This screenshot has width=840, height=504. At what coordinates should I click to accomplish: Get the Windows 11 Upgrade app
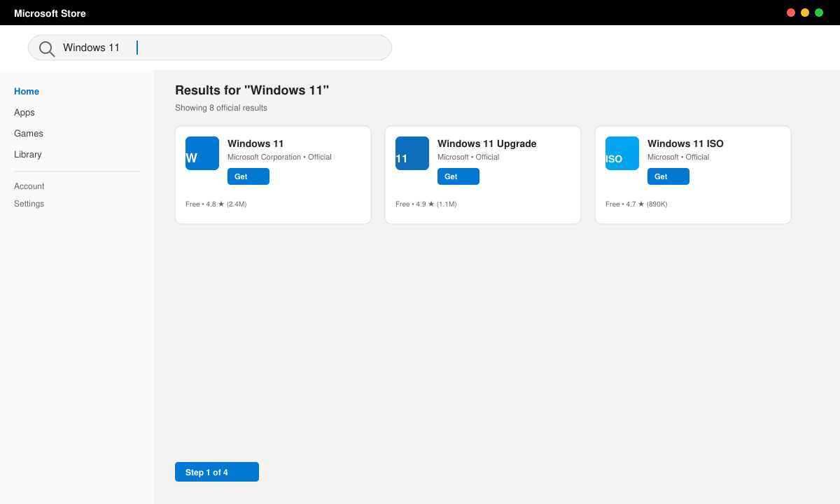[x=458, y=176]
